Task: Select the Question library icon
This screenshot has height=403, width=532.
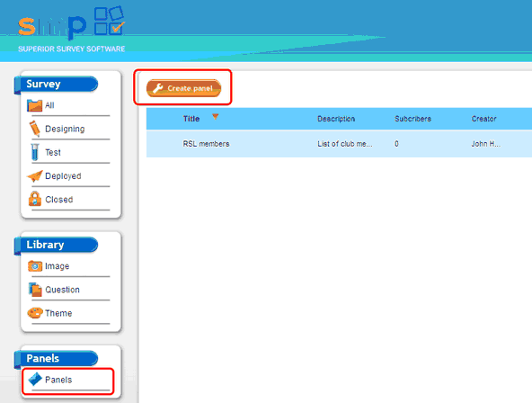Action: [x=35, y=290]
